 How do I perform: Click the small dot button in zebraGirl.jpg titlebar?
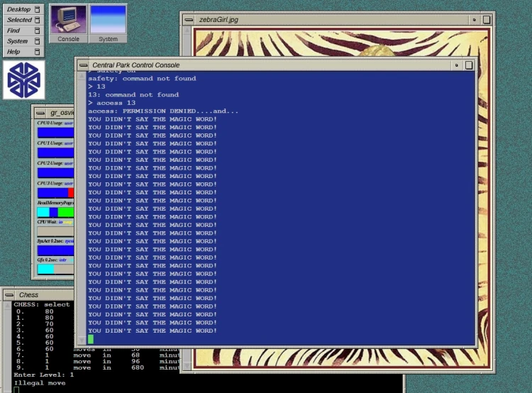click(475, 20)
